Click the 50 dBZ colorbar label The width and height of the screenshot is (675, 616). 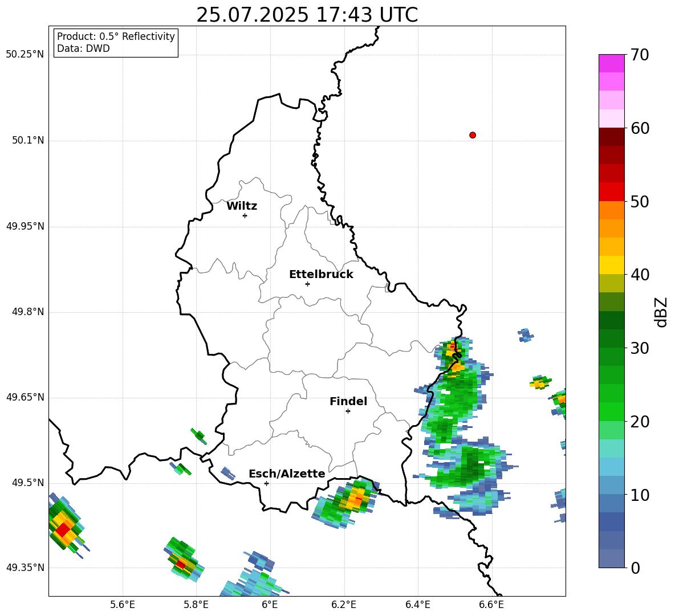639,201
